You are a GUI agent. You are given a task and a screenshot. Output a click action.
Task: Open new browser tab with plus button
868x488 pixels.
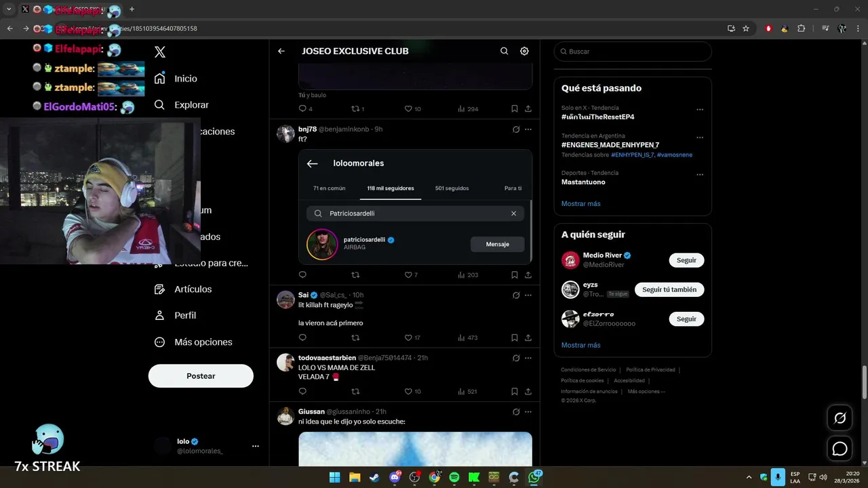tap(132, 9)
